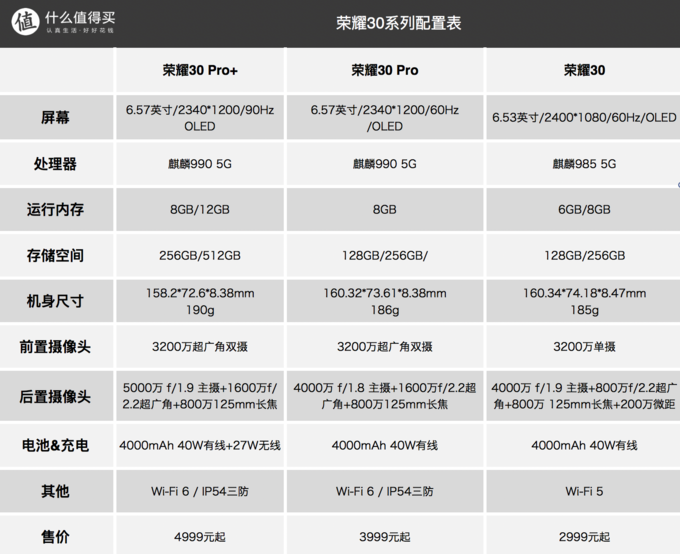Image resolution: width=680 pixels, height=554 pixels.
Task: Click the 128GB/256GB storage cell for 荣耀30
Action: (x=584, y=256)
